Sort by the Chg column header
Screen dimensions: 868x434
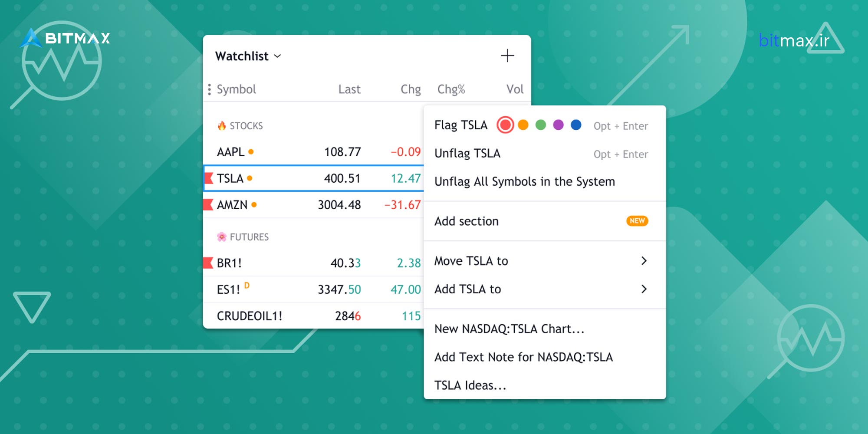click(x=411, y=89)
